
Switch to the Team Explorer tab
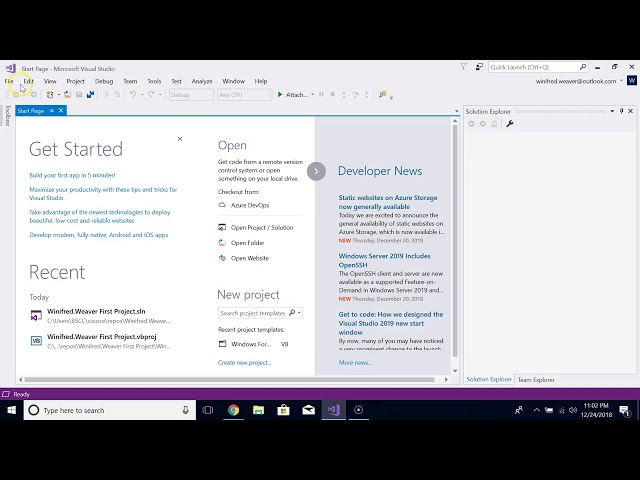pos(536,380)
